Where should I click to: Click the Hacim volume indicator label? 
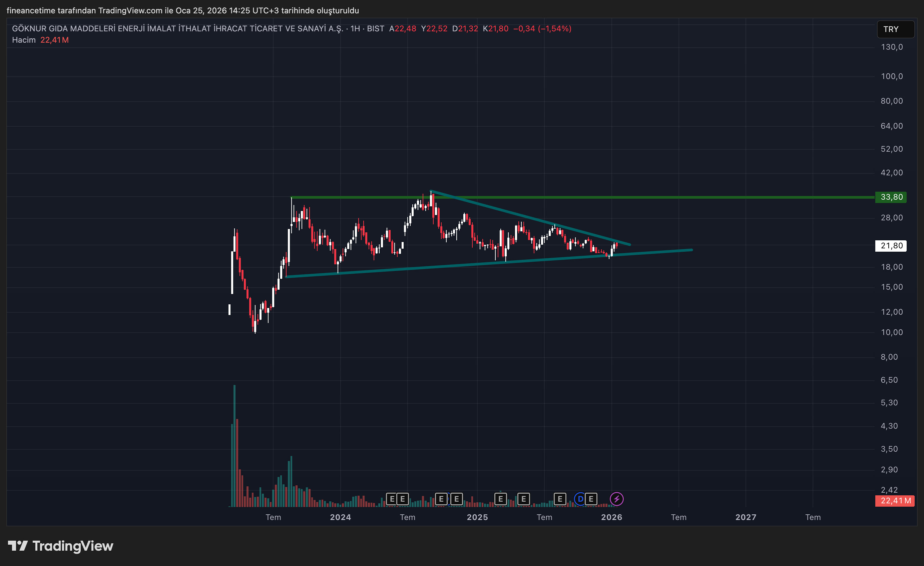(x=24, y=40)
